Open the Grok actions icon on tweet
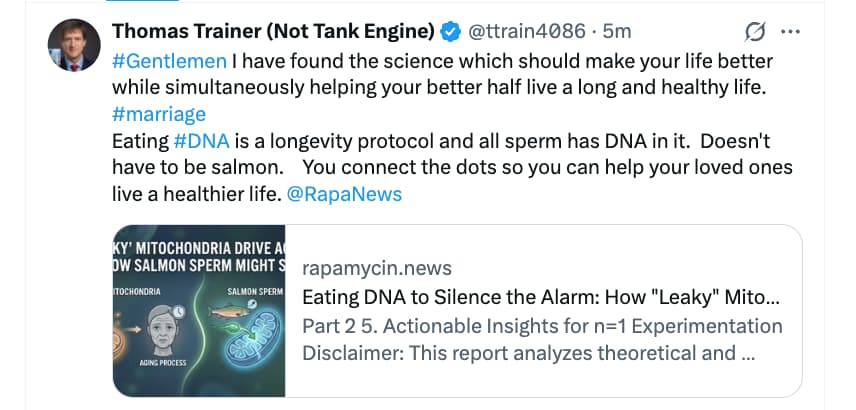The height and width of the screenshot is (410, 856). tap(758, 30)
